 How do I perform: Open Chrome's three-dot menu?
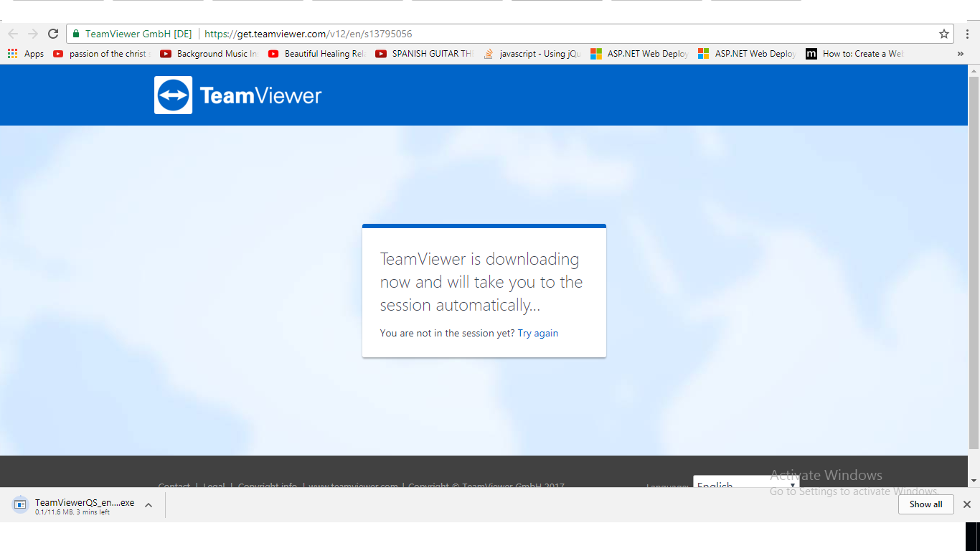[967, 34]
